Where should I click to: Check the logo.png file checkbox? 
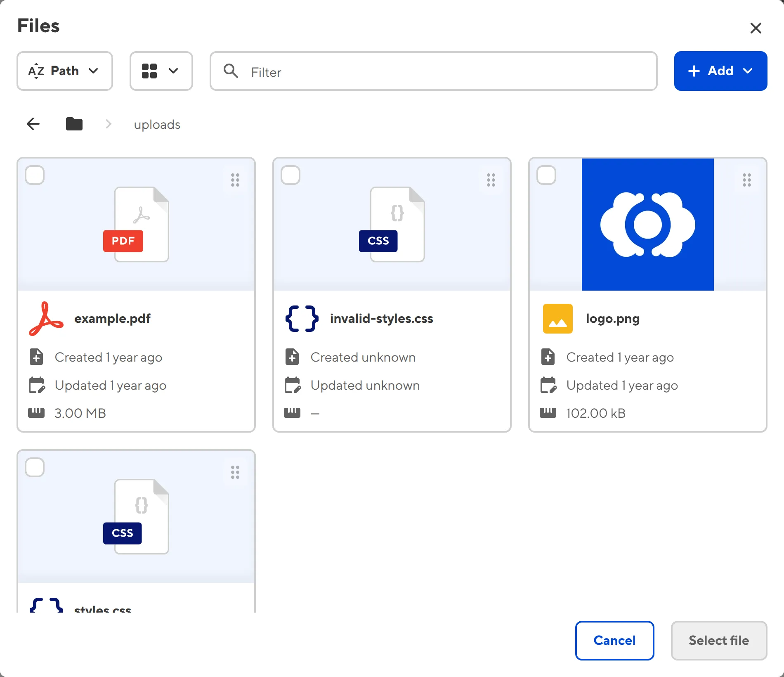[x=546, y=175]
